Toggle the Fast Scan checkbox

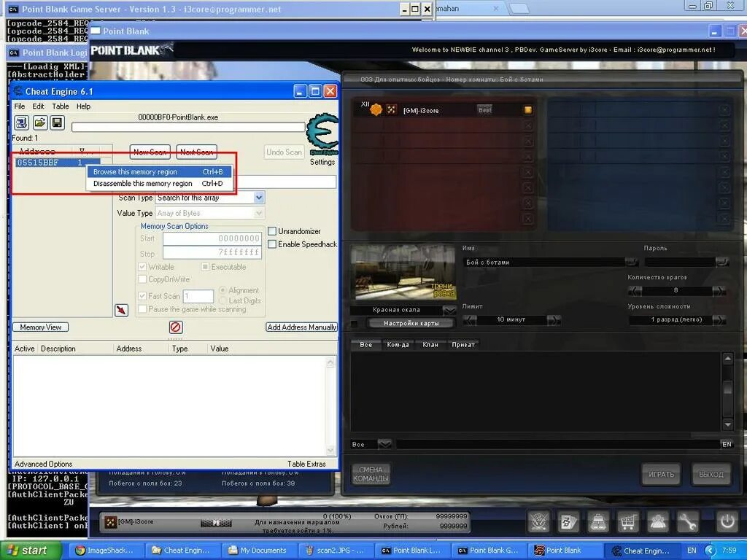(142, 296)
